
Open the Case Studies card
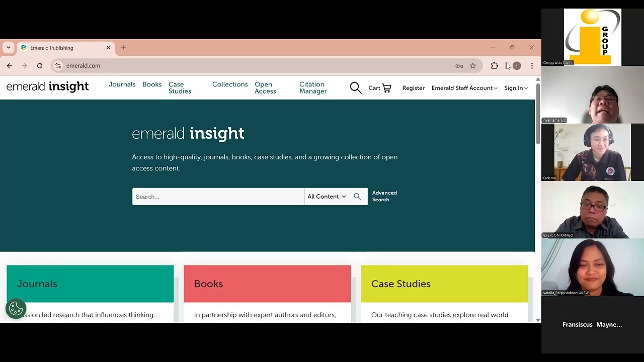[444, 284]
